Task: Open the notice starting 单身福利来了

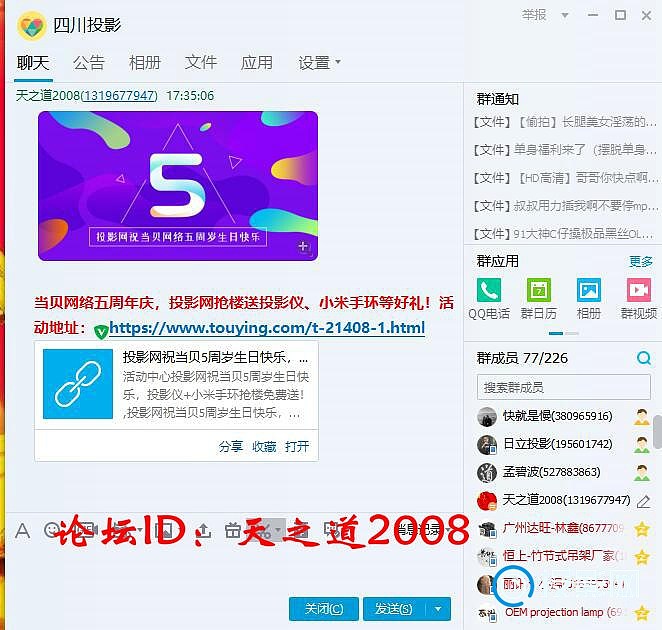Action: [x=565, y=149]
